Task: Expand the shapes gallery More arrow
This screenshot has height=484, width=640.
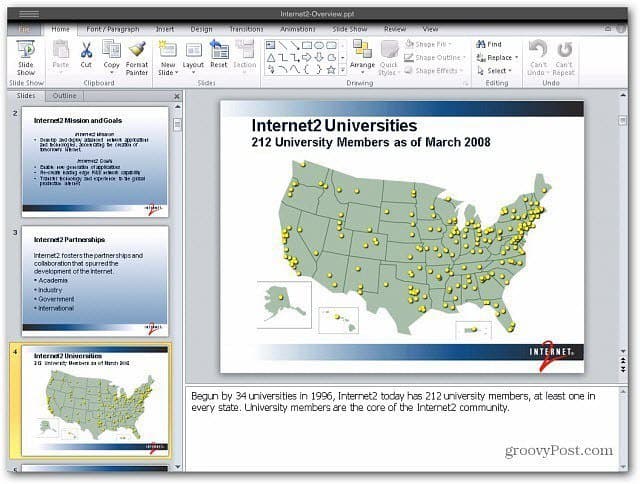Action: [342, 70]
